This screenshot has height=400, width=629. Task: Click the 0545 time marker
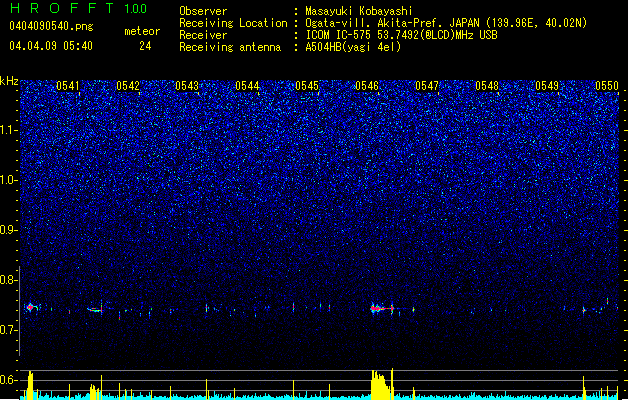pyautogui.click(x=307, y=86)
